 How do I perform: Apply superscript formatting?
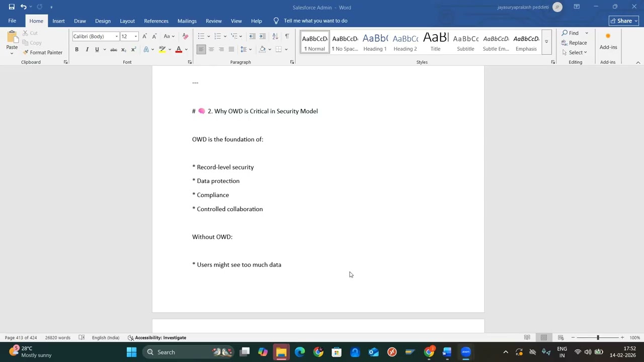(x=133, y=49)
